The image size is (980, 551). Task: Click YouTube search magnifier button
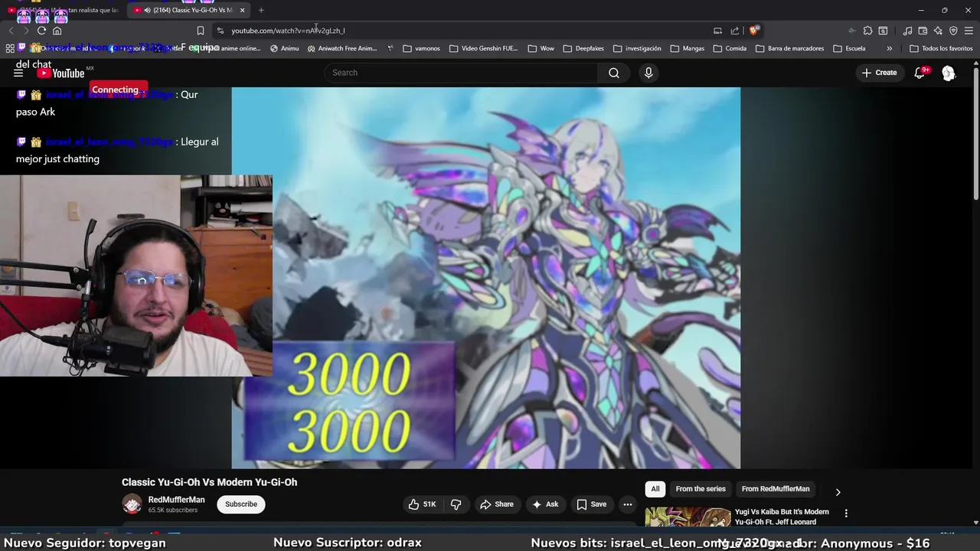614,73
